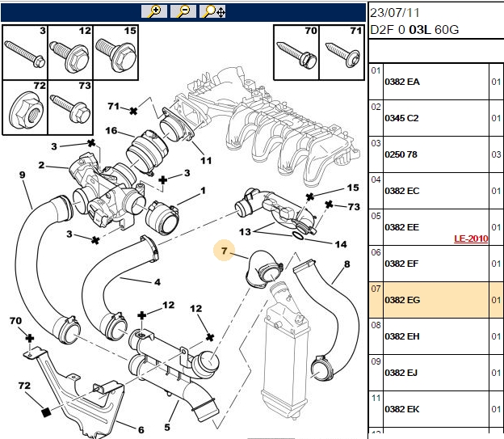
Task: Click the bolt 15 thumbnail in legend
Action: (x=115, y=53)
